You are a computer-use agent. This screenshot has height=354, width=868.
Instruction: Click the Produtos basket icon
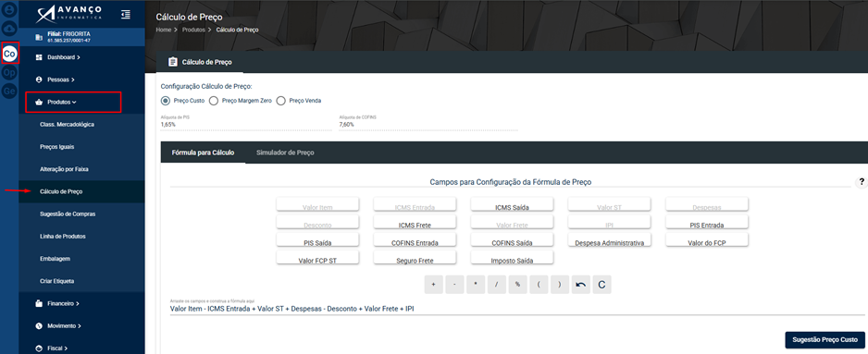coord(39,103)
